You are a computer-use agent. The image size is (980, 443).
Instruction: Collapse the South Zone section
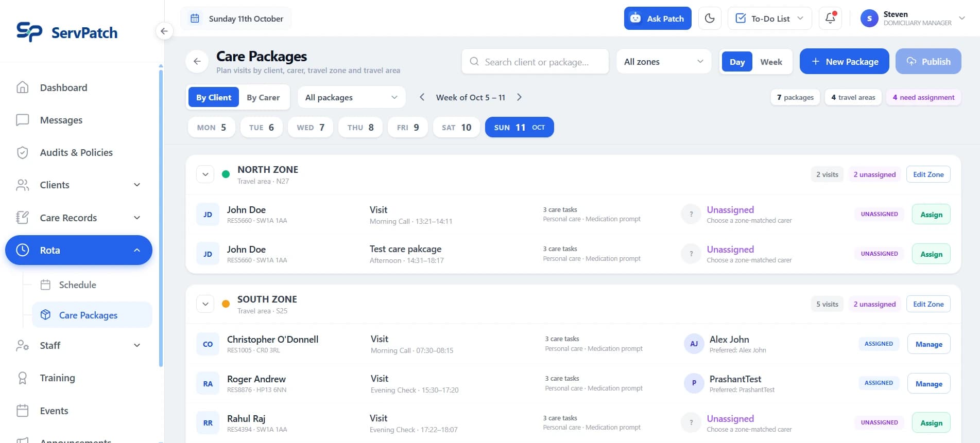205,304
